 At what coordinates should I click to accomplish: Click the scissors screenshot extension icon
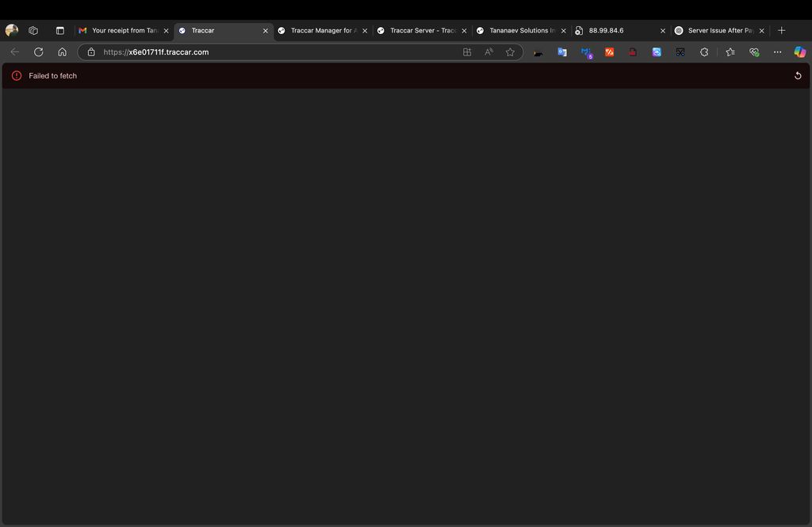[680, 52]
